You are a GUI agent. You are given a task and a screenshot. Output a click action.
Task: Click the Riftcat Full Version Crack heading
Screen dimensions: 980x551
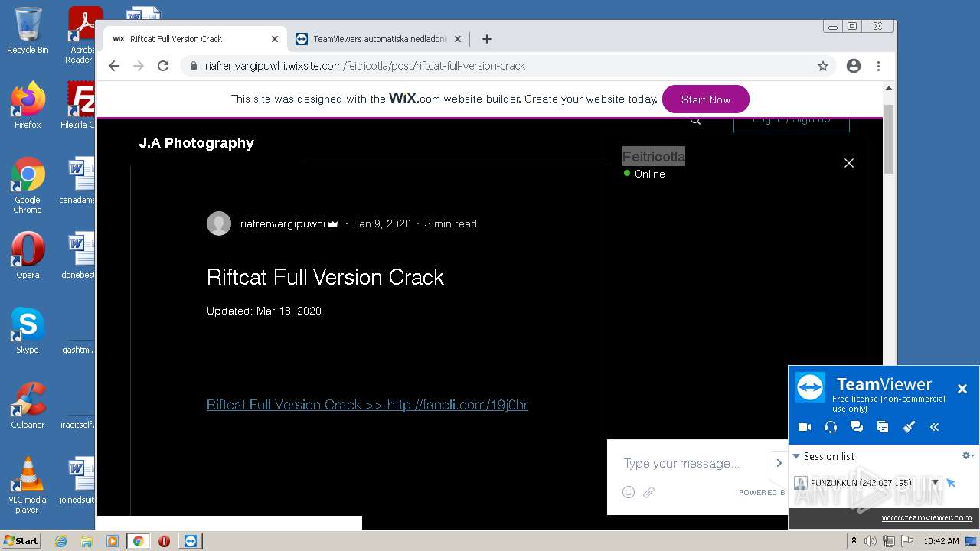pos(325,277)
